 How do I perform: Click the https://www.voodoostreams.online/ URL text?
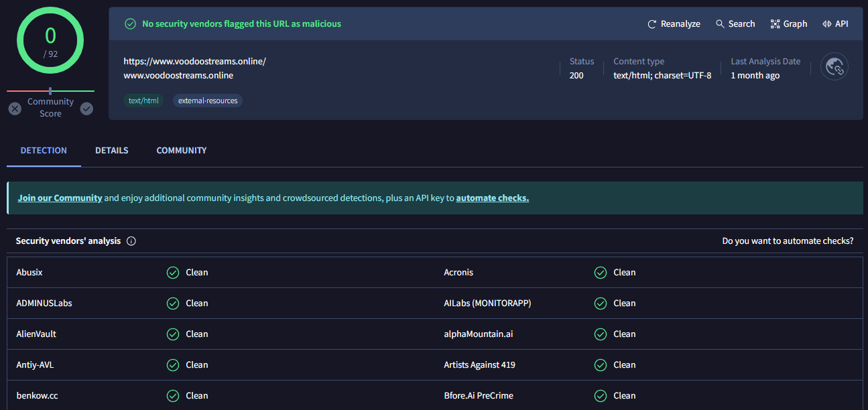click(x=195, y=61)
